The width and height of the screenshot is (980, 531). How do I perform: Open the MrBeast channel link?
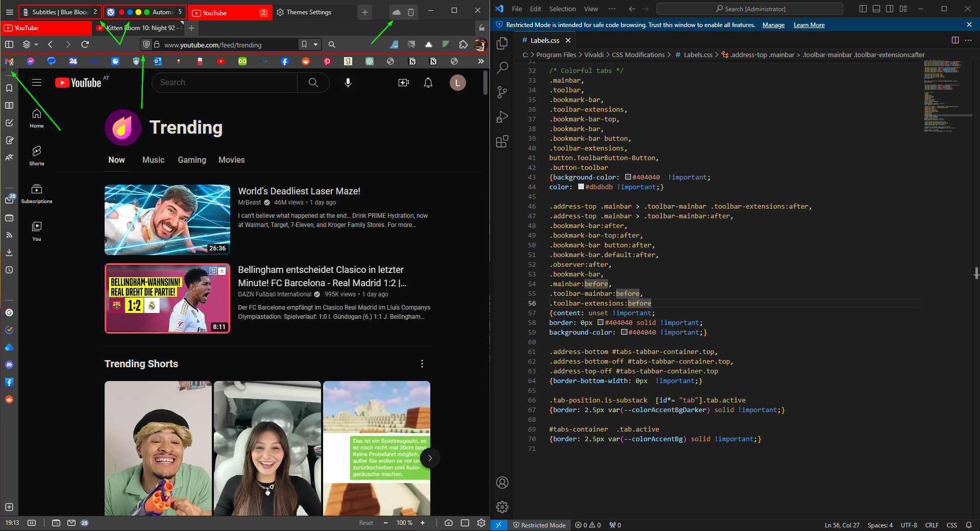click(x=250, y=203)
